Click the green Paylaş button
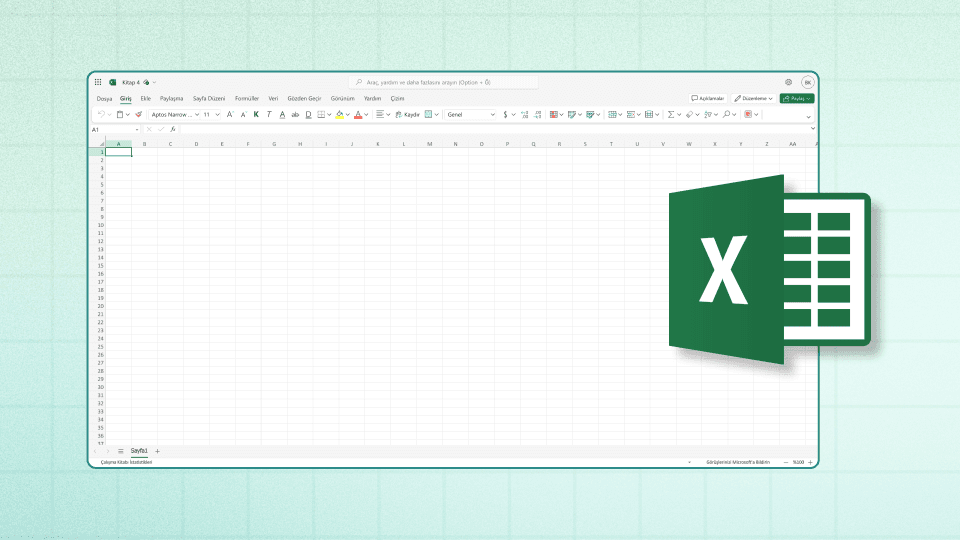960x540 pixels. pos(797,99)
